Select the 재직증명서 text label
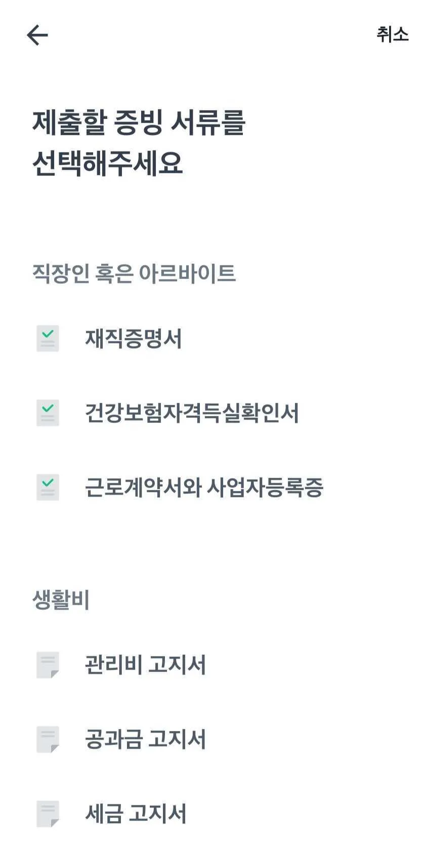This screenshot has width=425, height=868. (x=133, y=338)
